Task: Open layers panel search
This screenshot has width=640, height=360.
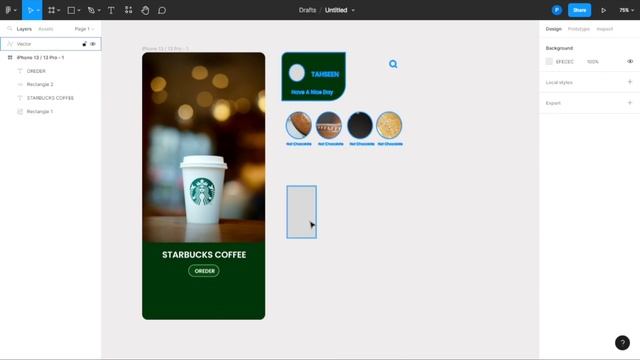Action: tap(9, 29)
